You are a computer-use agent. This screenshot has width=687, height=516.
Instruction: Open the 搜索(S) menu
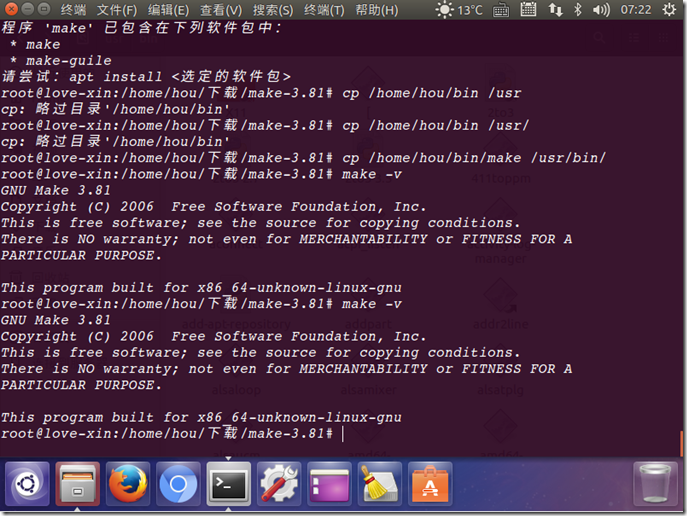(x=273, y=10)
